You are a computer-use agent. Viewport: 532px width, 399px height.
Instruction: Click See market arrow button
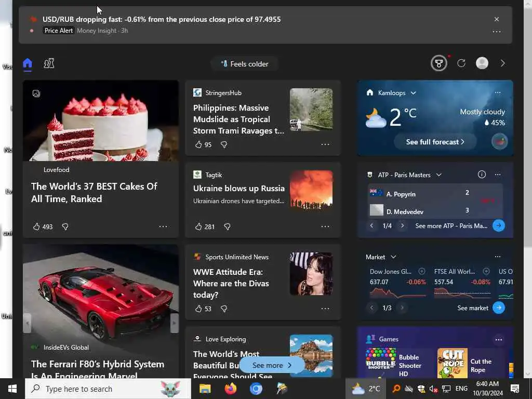tap(498, 308)
